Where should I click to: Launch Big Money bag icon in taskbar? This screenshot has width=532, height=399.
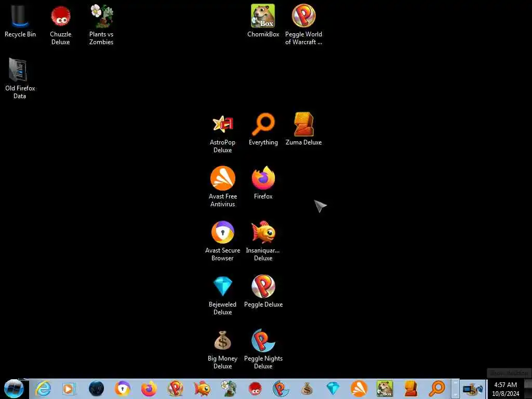pos(307,389)
